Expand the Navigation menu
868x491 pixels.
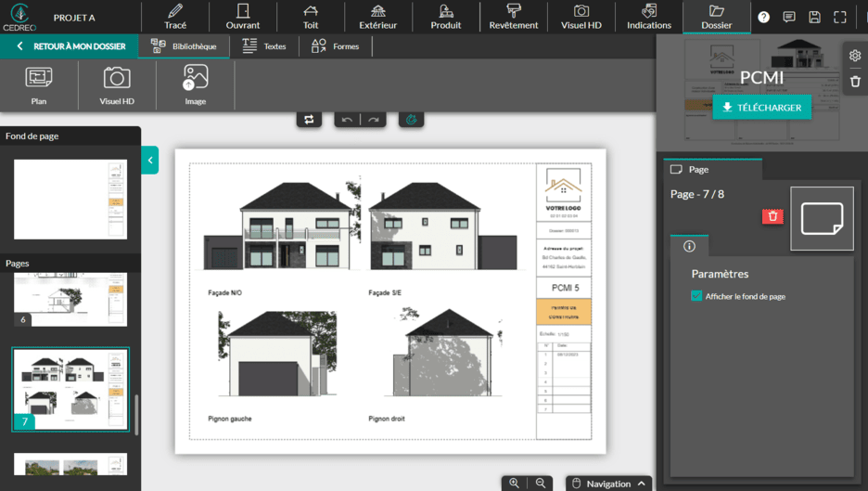pyautogui.click(x=608, y=484)
